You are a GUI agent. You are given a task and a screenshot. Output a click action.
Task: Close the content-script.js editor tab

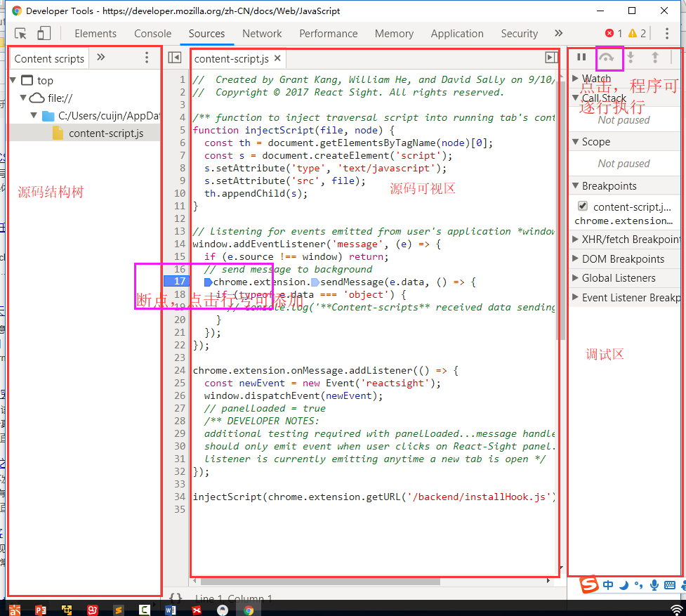(277, 58)
